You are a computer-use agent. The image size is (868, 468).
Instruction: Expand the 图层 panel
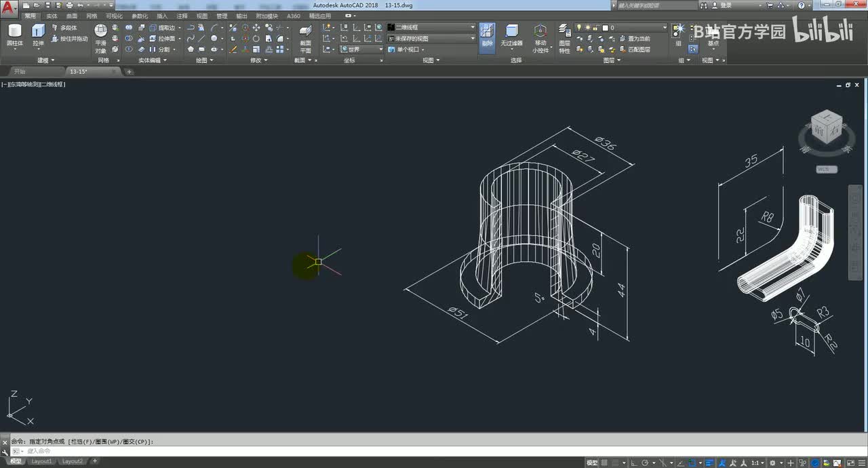(612, 60)
